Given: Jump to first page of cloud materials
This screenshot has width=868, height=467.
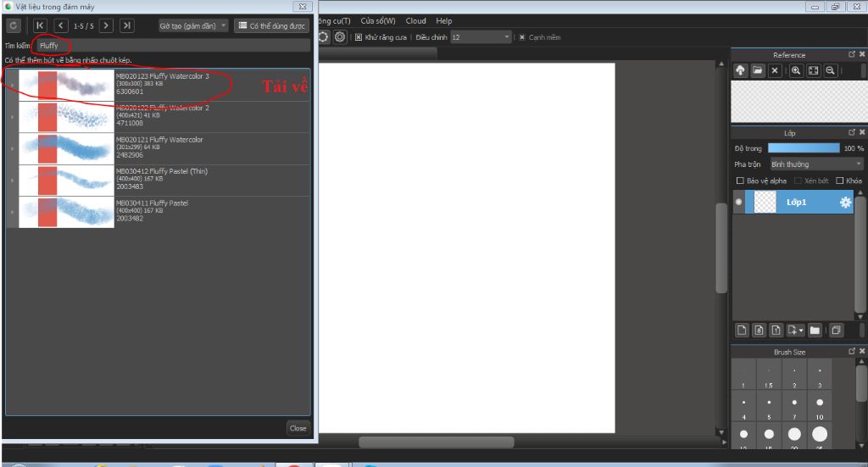Looking at the screenshot, I should tap(40, 25).
